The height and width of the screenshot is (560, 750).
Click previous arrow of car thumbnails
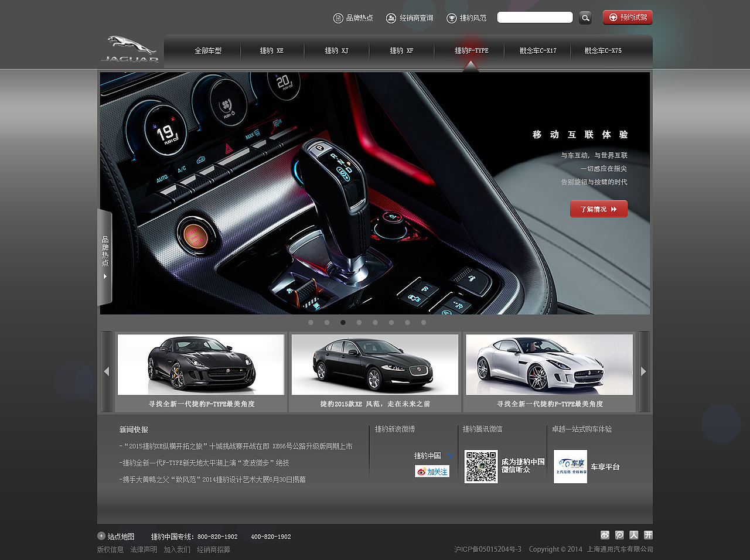(x=106, y=371)
